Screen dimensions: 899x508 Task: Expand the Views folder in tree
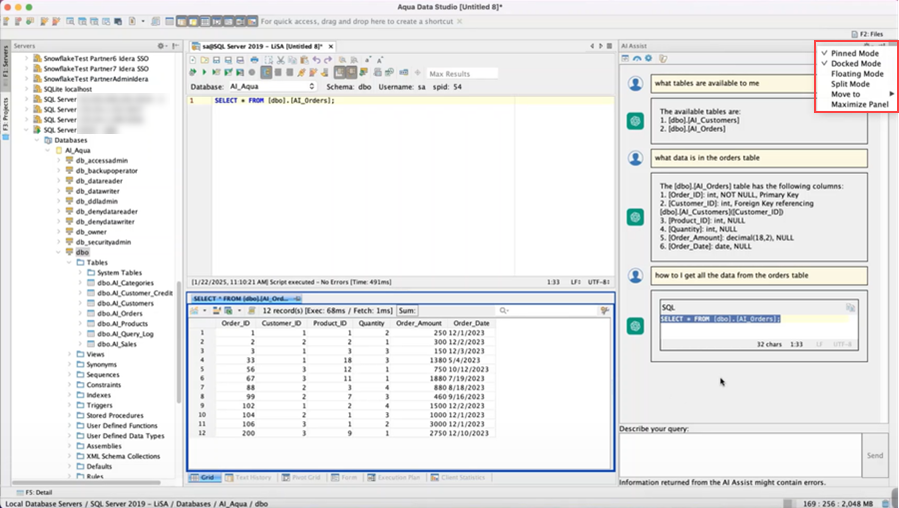(70, 354)
